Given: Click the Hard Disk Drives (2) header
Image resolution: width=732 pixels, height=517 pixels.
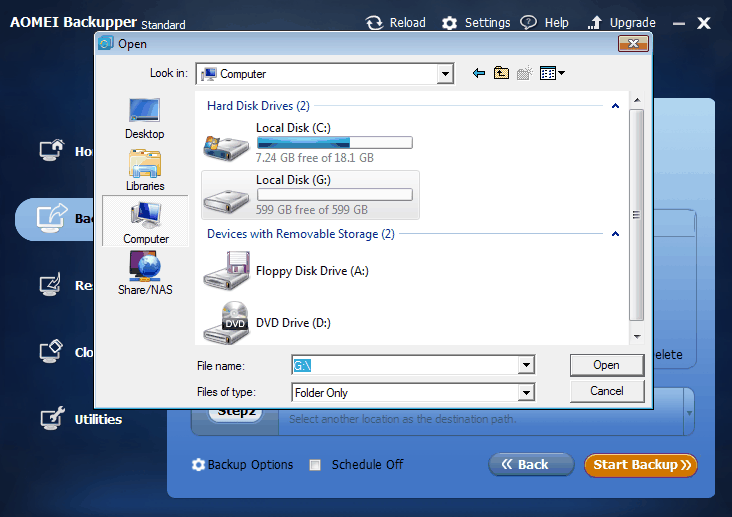Looking at the screenshot, I should point(258,106).
